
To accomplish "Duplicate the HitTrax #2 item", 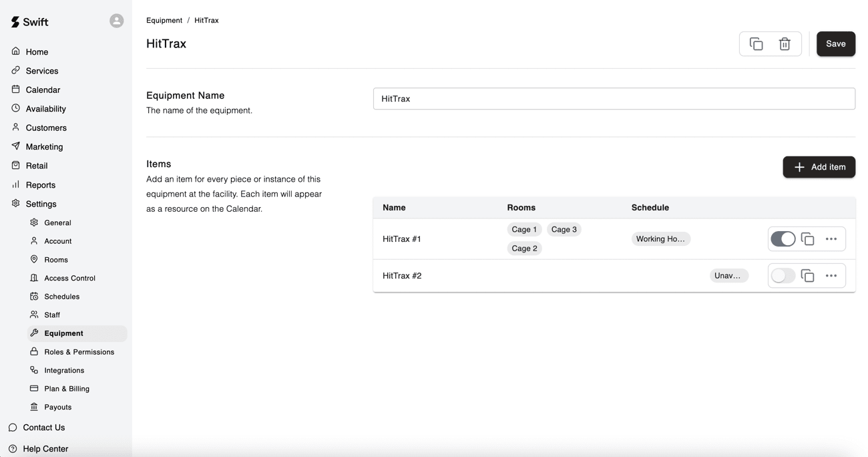I will pos(807,275).
